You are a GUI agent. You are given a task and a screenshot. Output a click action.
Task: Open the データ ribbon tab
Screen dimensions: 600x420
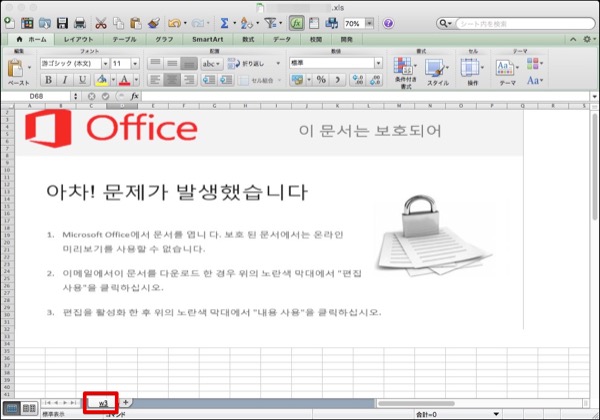[x=282, y=39]
